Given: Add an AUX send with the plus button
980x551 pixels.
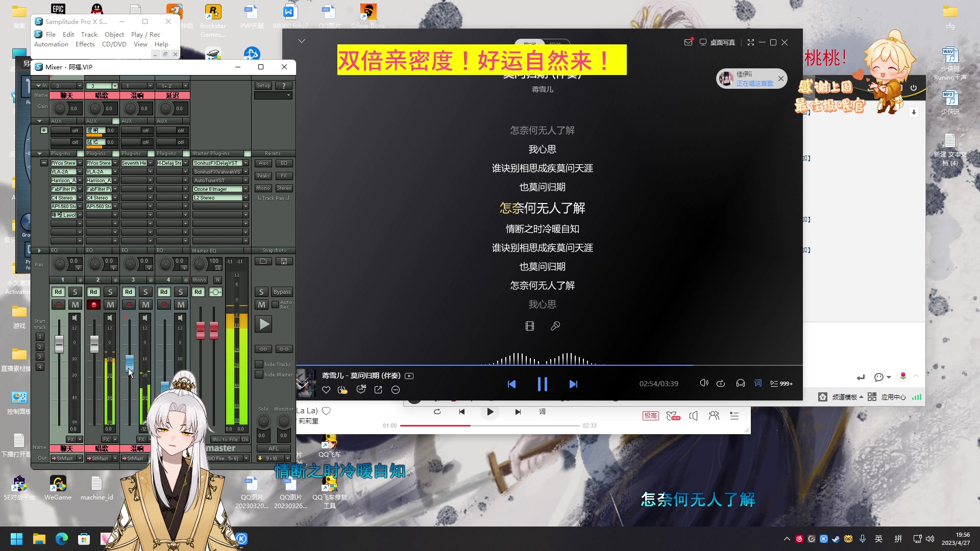Looking at the screenshot, I should [x=44, y=130].
